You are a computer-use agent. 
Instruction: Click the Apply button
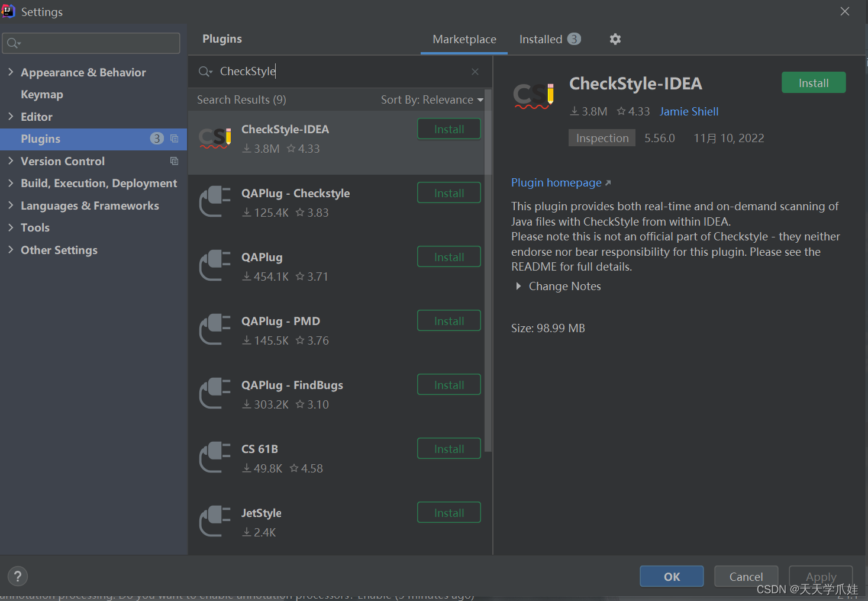pyautogui.click(x=821, y=576)
